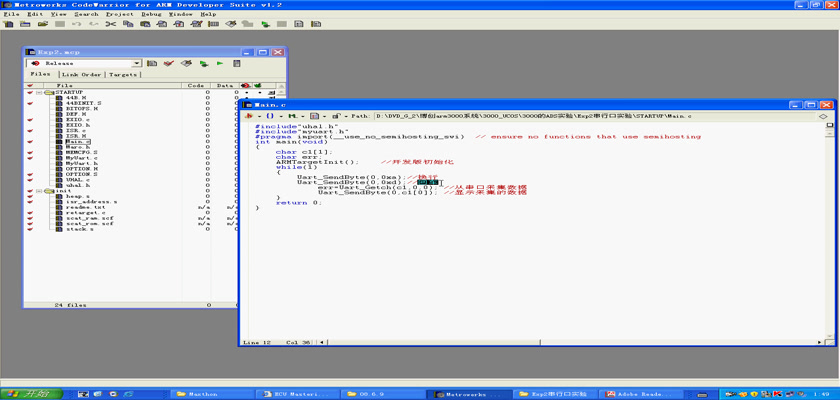Click the Make icon in Exp2.mcp toolbar
The width and height of the screenshot is (840, 400).
pos(186,63)
